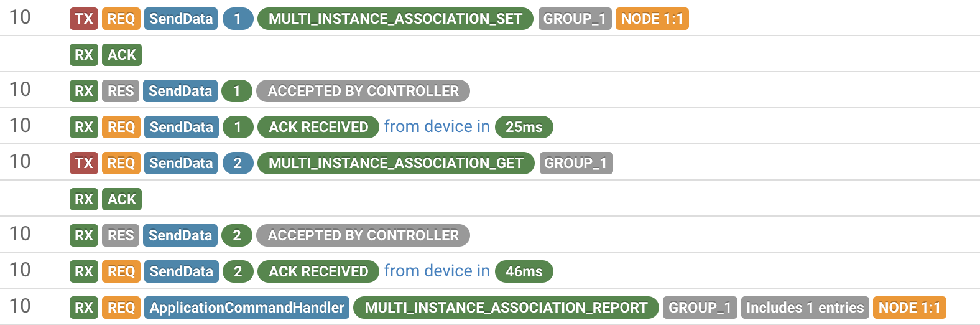
Task: Click GROUP_1 tag beside MULTI_INSTANCE_ASSOCIATION_REPORT
Action: [x=700, y=308]
